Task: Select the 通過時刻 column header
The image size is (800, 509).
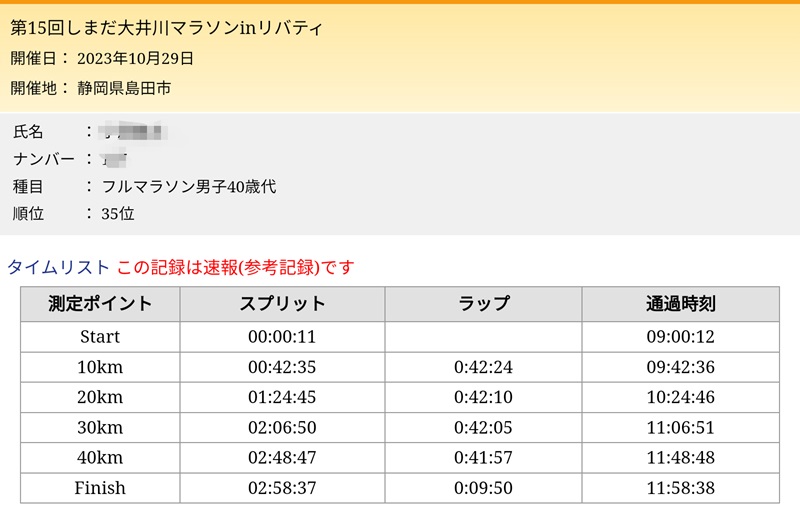Action: 681,304
